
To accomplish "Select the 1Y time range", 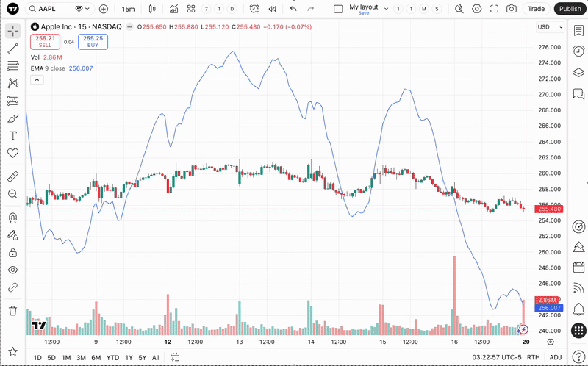I will [129, 358].
